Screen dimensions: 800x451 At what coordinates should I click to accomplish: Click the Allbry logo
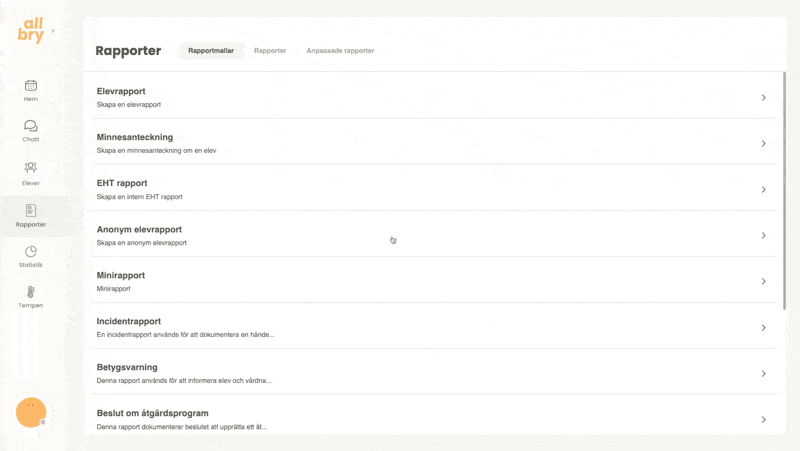coord(31,30)
